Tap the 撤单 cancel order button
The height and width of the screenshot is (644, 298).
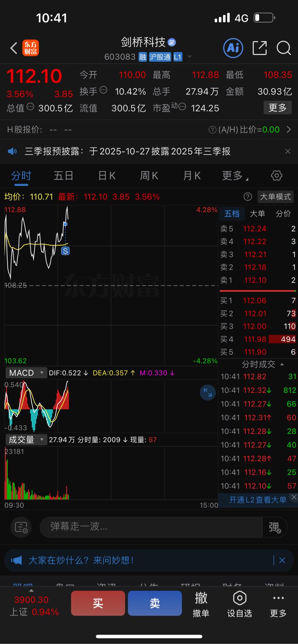(x=201, y=604)
